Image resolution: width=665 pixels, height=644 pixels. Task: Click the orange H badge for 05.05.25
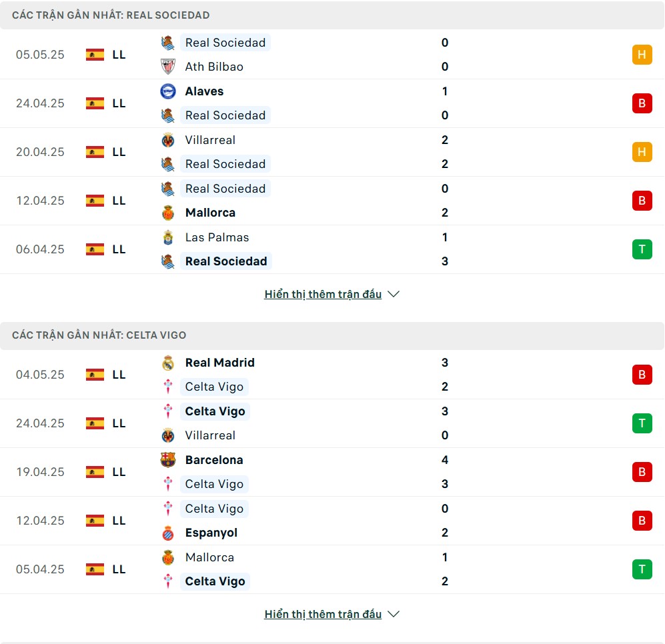[642, 55]
